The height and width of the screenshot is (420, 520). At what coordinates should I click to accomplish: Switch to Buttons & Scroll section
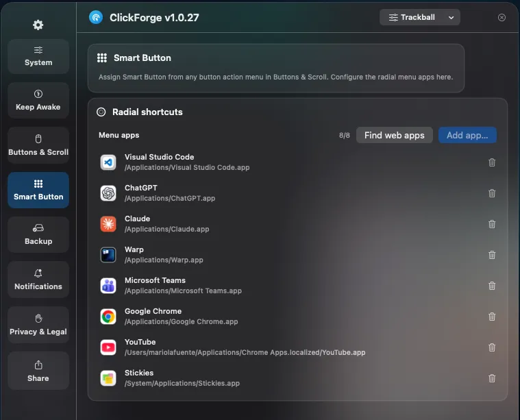38,145
